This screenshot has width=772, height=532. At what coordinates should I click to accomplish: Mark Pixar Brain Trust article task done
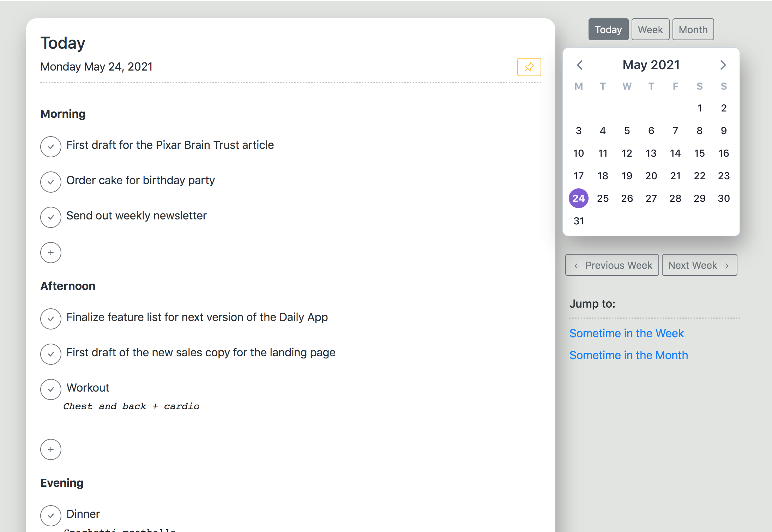tap(51, 147)
